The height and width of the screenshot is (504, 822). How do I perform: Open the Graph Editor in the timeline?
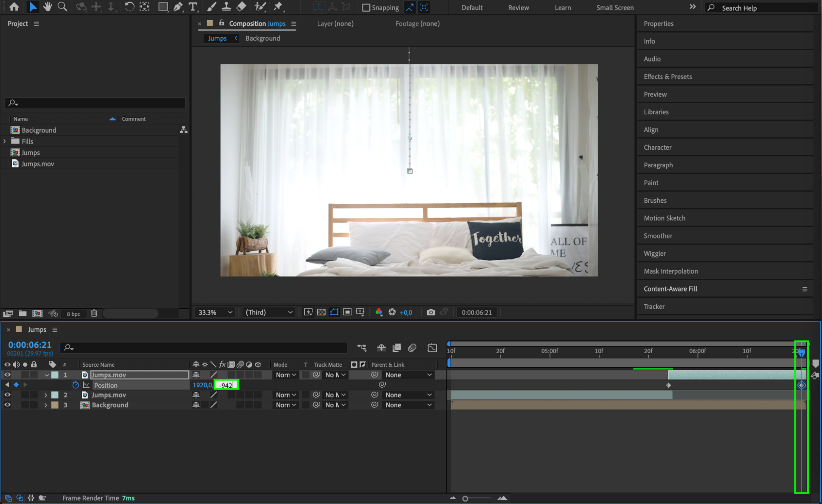coord(432,348)
